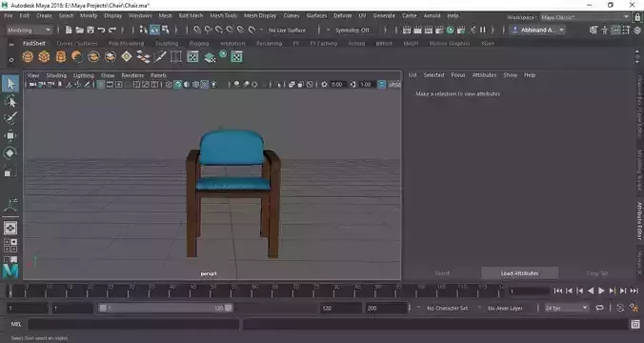Click the Redo arrow icon
Image resolution: width=644 pixels, height=343 pixels.
[x=111, y=30]
